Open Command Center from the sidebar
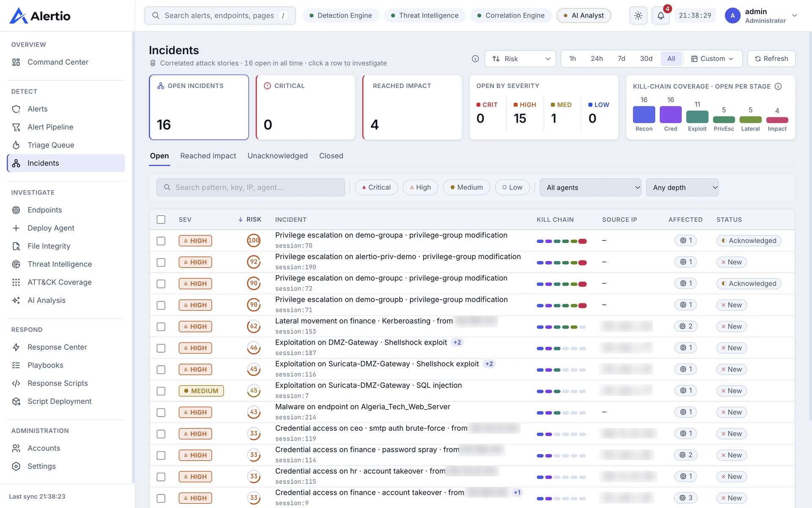 pos(66,62)
